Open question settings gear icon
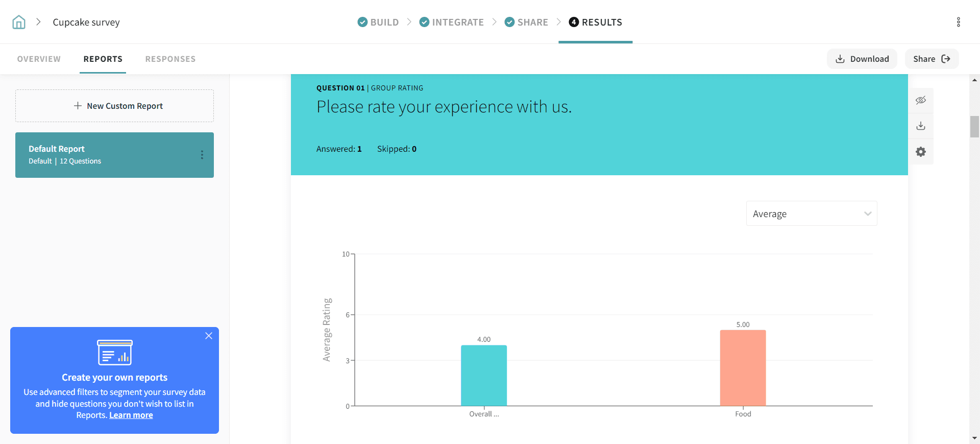The image size is (980, 444). click(920, 152)
